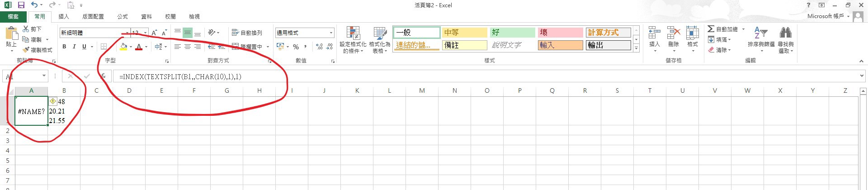
Task: Expand the cell styles gallery
Action: click(x=636, y=48)
